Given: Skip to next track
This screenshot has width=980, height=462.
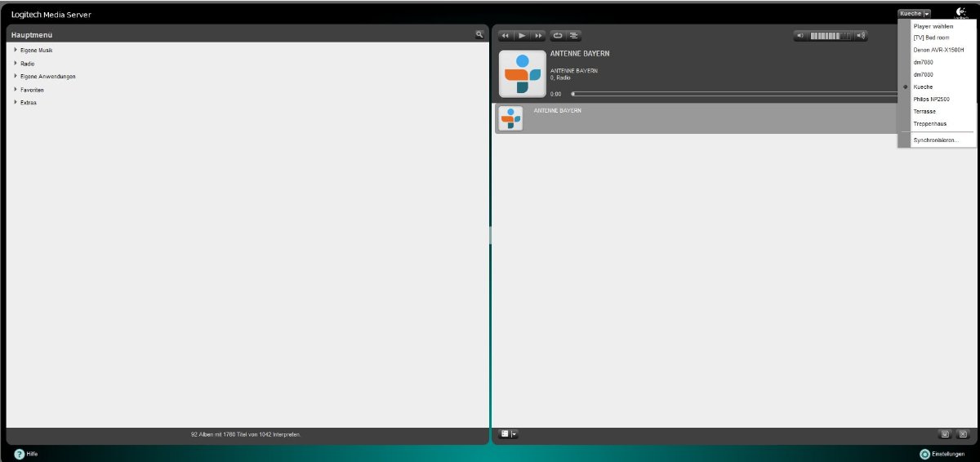Looking at the screenshot, I should click(538, 36).
